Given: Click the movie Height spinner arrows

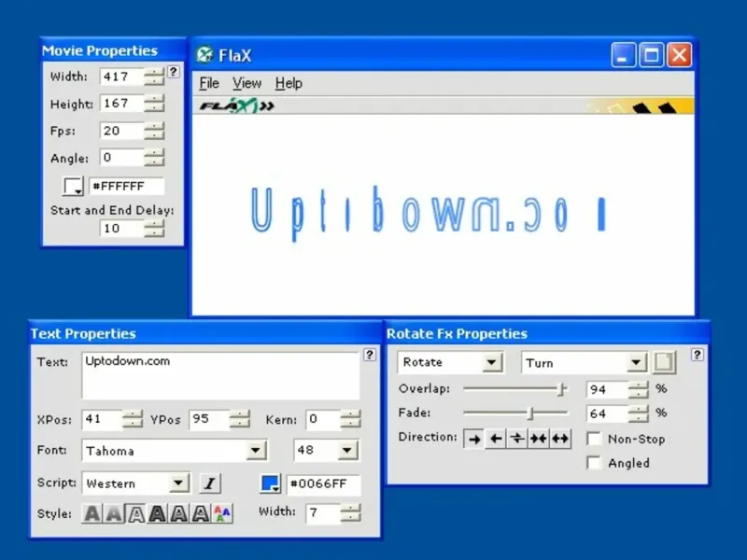Looking at the screenshot, I should (x=154, y=104).
